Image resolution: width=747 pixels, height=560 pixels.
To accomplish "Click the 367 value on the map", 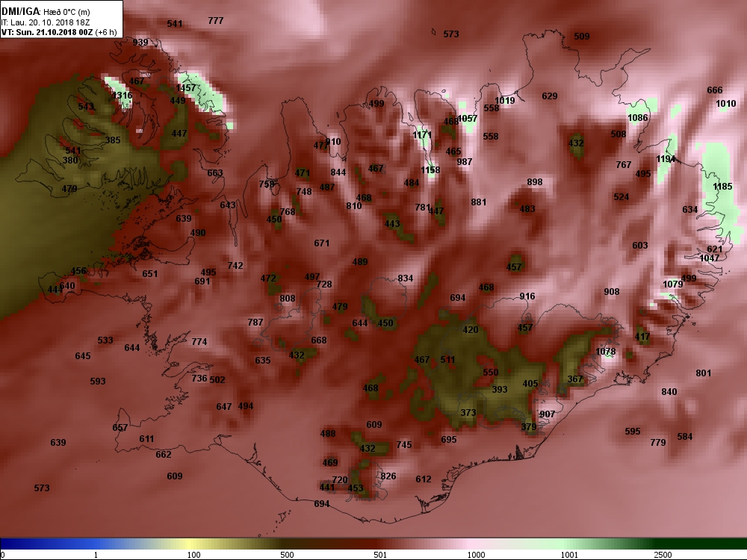I will coord(575,379).
